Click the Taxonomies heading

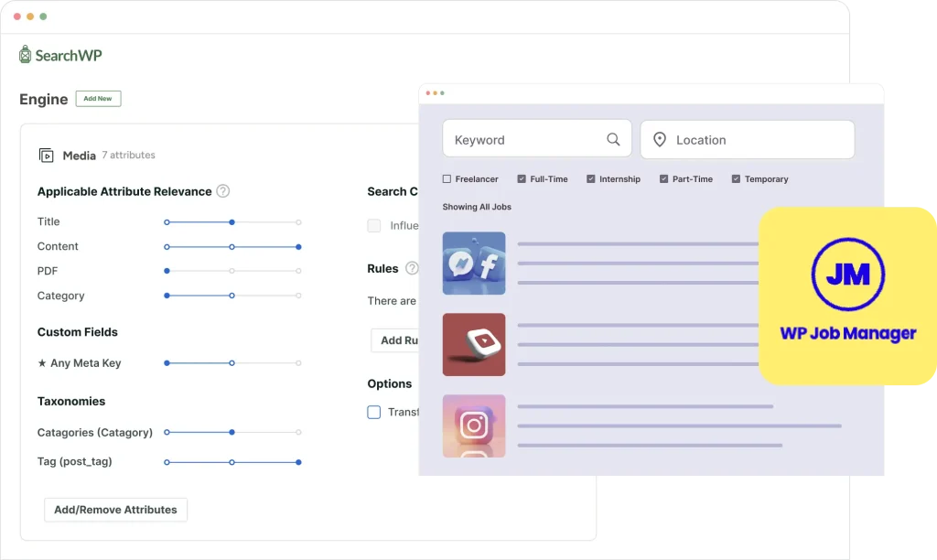click(71, 401)
